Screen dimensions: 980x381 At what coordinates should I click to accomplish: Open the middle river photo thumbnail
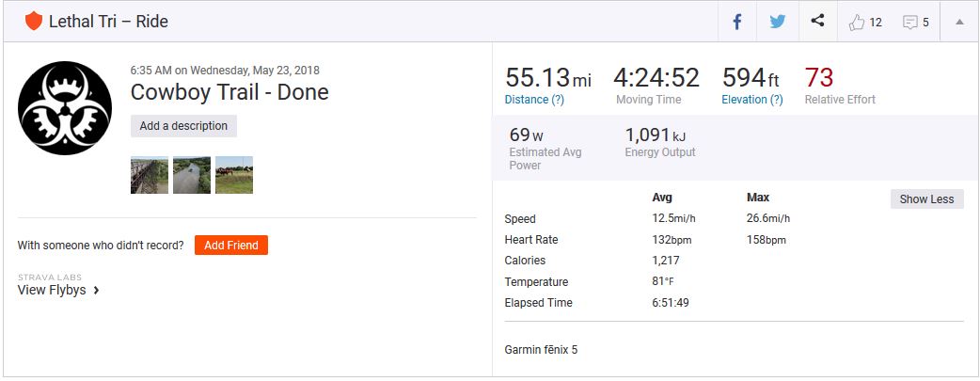[192, 175]
